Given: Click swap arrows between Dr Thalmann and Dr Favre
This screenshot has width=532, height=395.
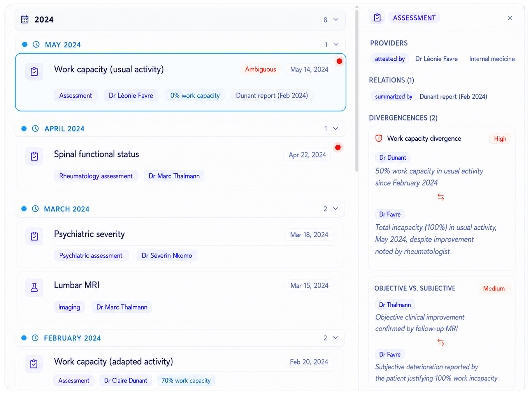Looking at the screenshot, I should (x=441, y=342).
